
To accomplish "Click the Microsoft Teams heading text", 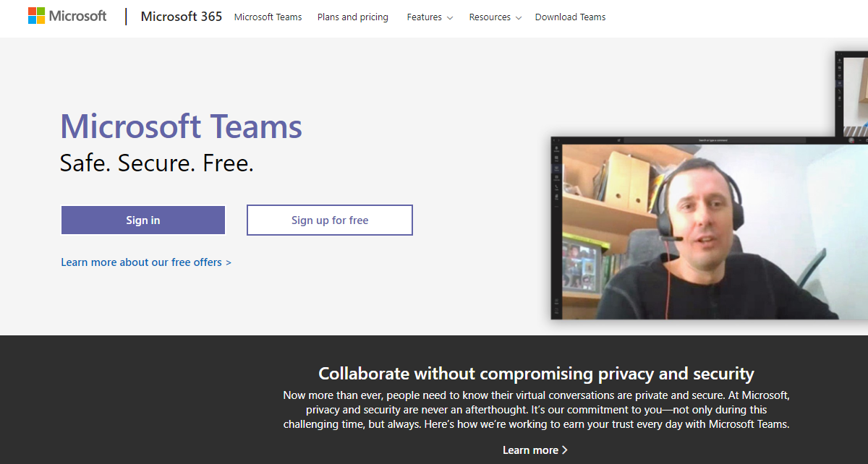I will tap(181, 126).
